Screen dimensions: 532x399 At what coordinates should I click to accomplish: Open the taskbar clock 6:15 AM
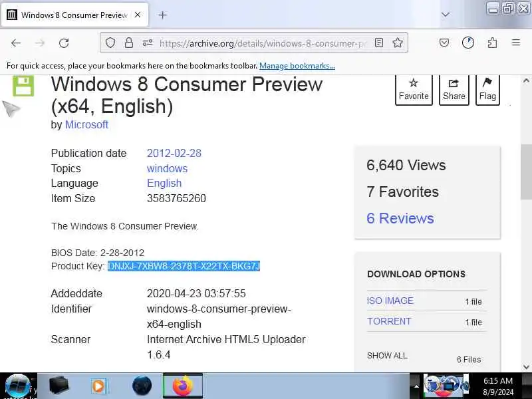click(x=498, y=386)
